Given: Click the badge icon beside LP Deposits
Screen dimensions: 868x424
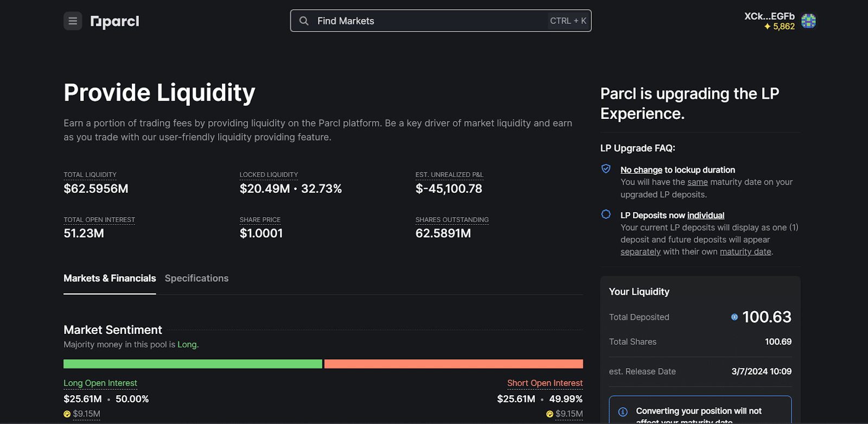Looking at the screenshot, I should [x=606, y=214].
